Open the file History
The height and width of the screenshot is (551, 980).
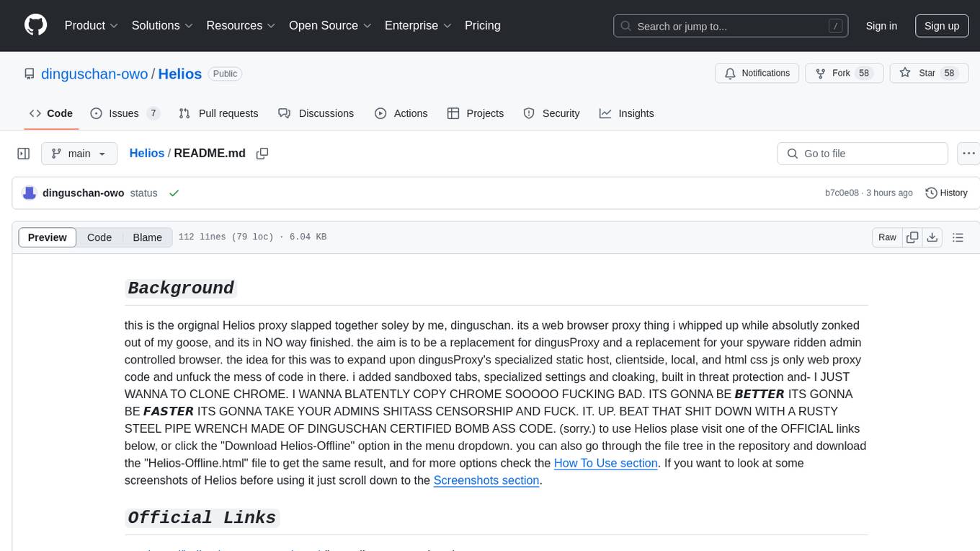tap(946, 193)
